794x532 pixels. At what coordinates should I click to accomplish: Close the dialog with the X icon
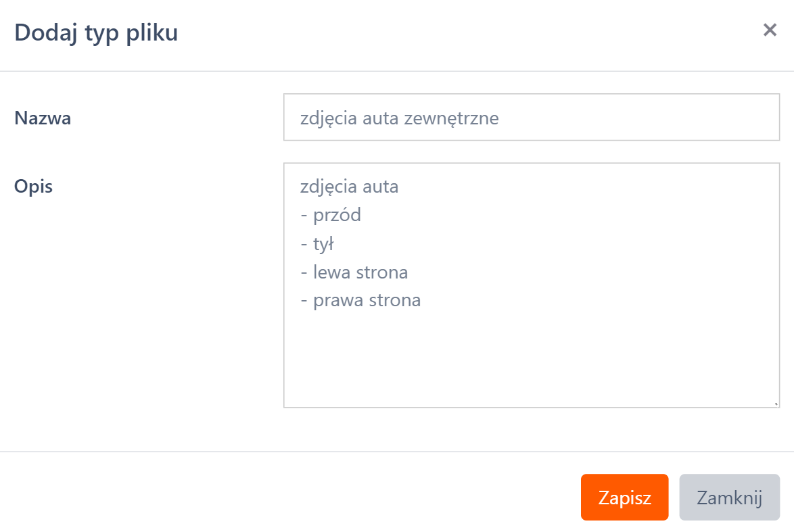[x=770, y=30]
